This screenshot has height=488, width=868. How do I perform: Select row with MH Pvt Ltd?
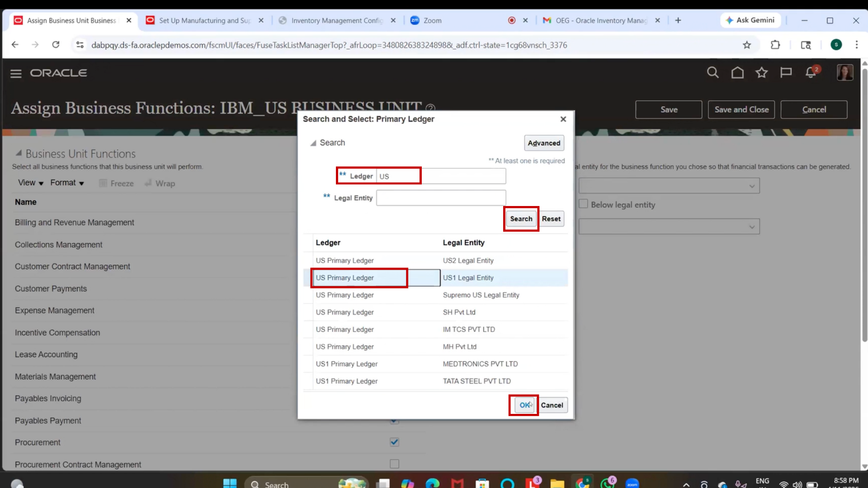pyautogui.click(x=436, y=347)
